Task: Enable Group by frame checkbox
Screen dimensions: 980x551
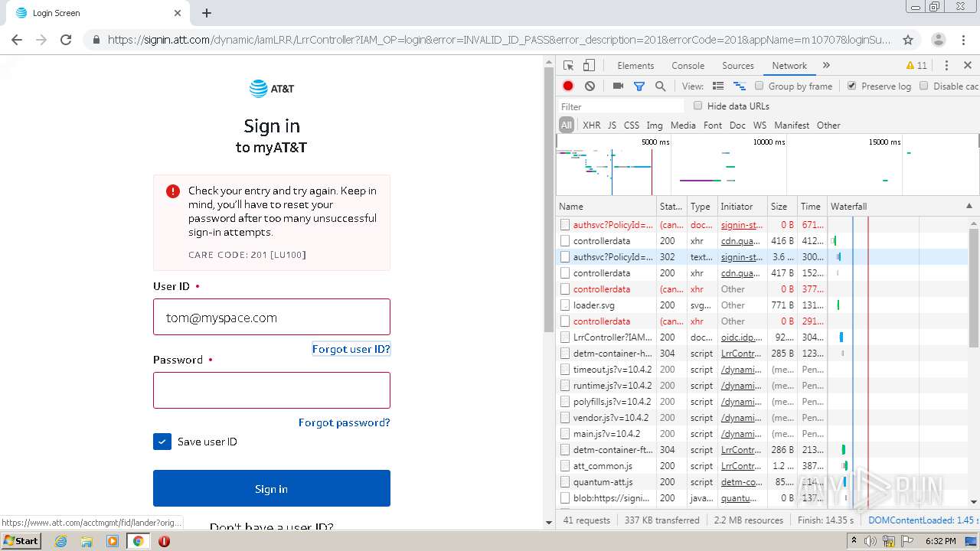Action: pyautogui.click(x=759, y=86)
